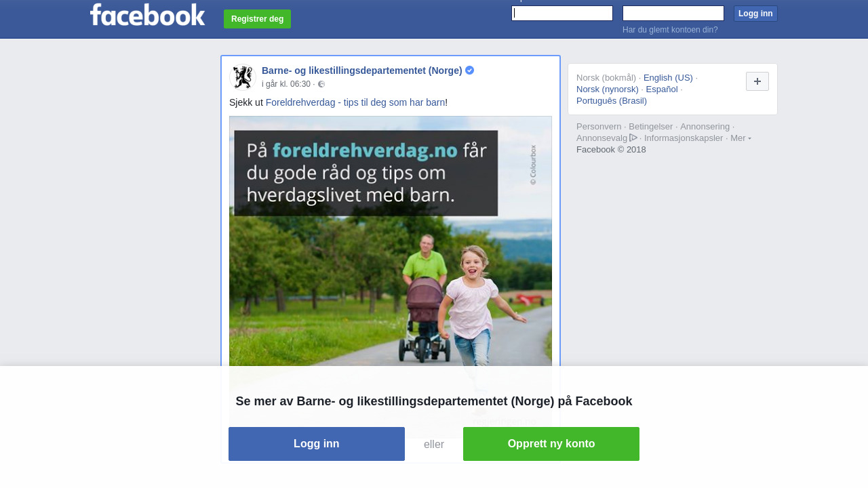Screen dimensions: 868x488
Task: Open Foreldrehverdag tips link in post
Action: [x=355, y=102]
